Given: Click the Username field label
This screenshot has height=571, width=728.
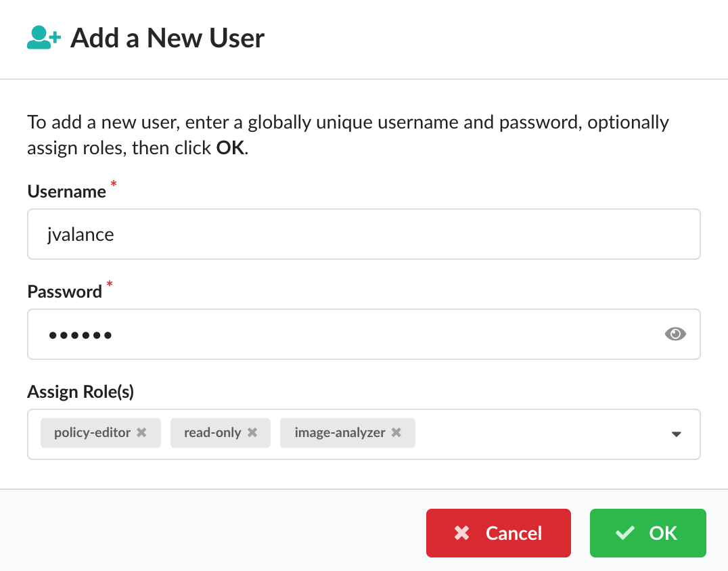Looking at the screenshot, I should [x=66, y=191].
